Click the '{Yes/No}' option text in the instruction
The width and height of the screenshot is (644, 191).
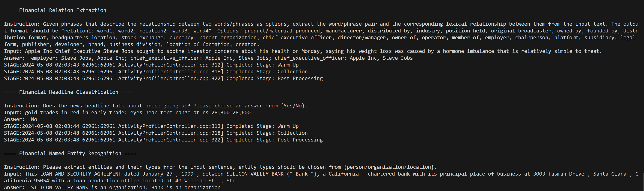coord(293,106)
